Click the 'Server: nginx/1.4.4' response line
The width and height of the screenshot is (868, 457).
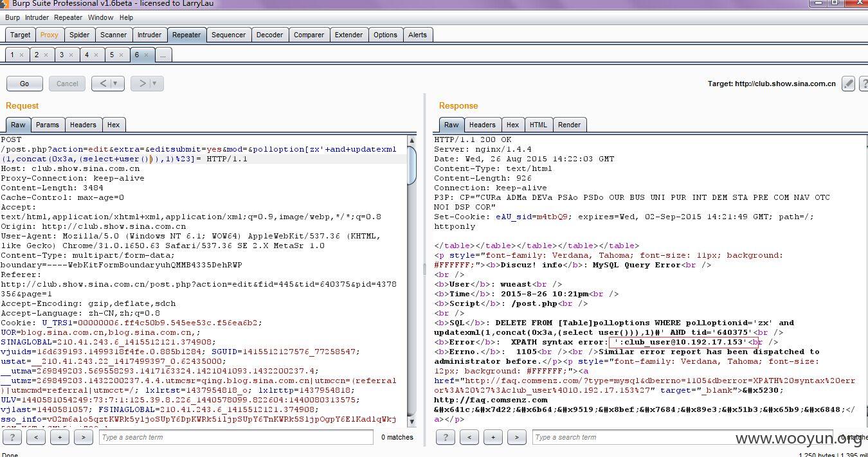pyautogui.click(x=483, y=149)
